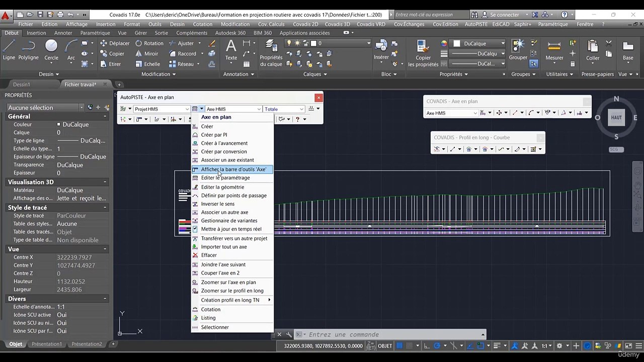Expand the Modification panel dropdown
The height and width of the screenshot is (362, 644).
[x=158, y=74]
